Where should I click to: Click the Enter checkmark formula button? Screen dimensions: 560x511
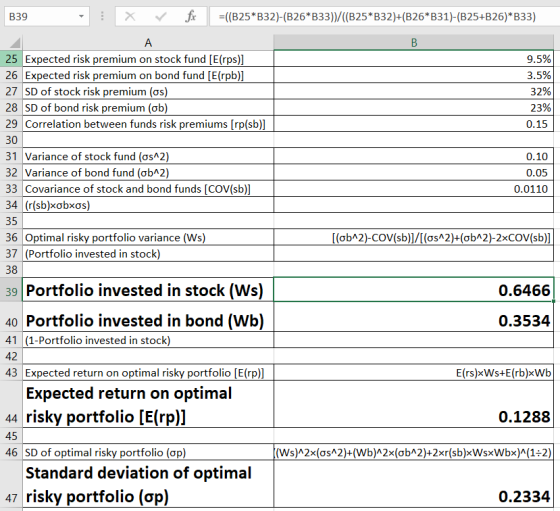click(161, 16)
